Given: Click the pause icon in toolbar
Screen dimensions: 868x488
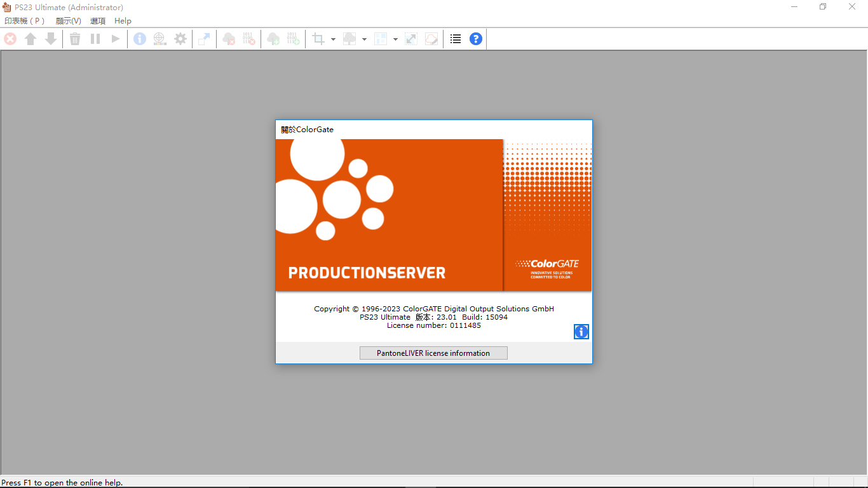Looking at the screenshot, I should point(95,39).
